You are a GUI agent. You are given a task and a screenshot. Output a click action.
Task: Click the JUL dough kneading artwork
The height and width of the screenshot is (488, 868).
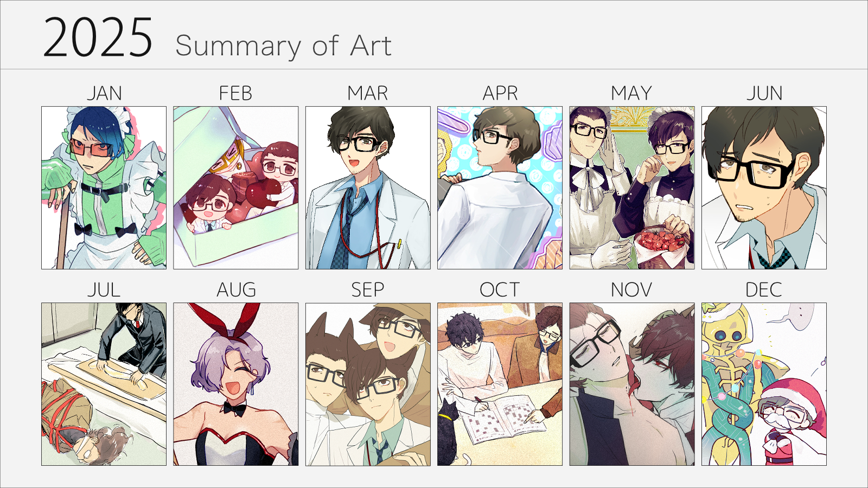tap(104, 384)
